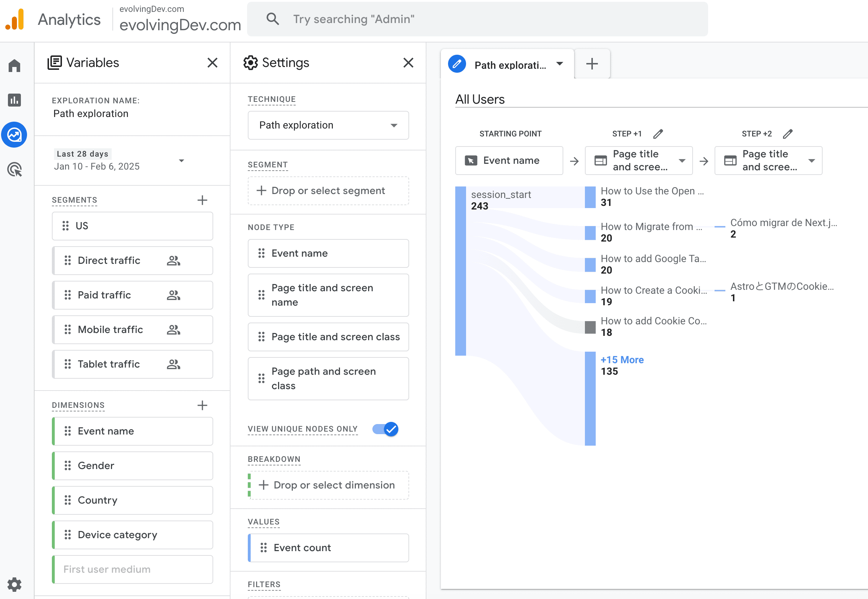Click the Variables panel icon

coord(54,63)
